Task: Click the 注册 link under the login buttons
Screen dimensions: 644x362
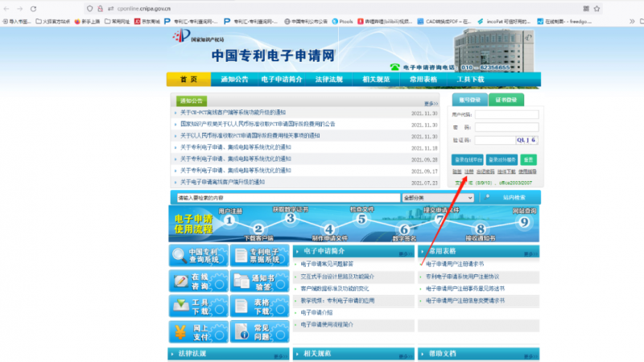Action: pos(469,171)
